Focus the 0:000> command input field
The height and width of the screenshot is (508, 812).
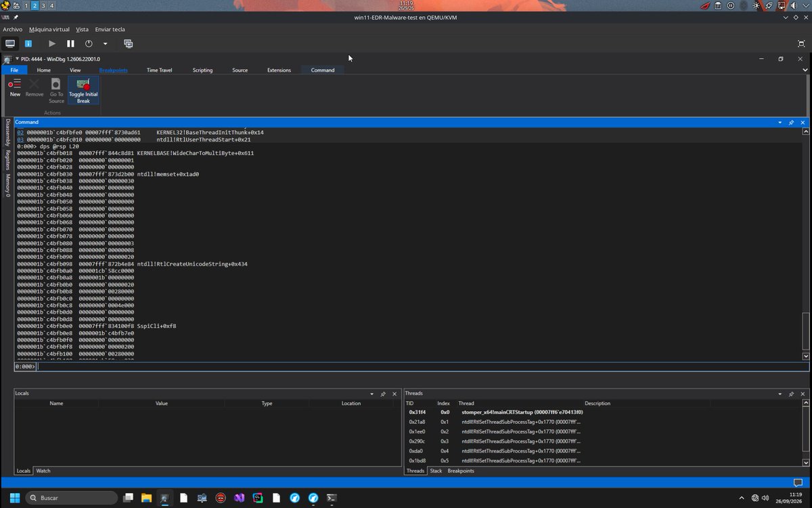422,366
